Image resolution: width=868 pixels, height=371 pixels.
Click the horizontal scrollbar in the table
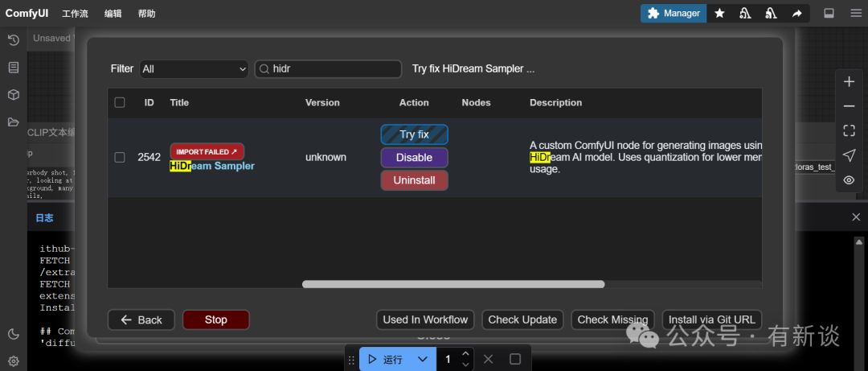pos(453,284)
